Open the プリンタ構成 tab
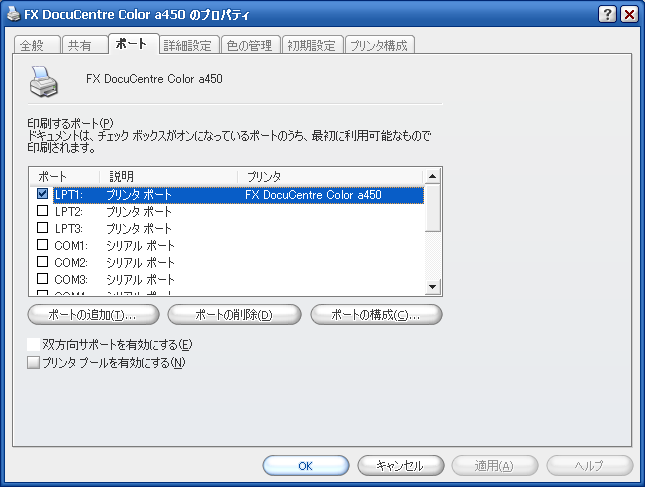This screenshot has width=645, height=487. tap(379, 45)
